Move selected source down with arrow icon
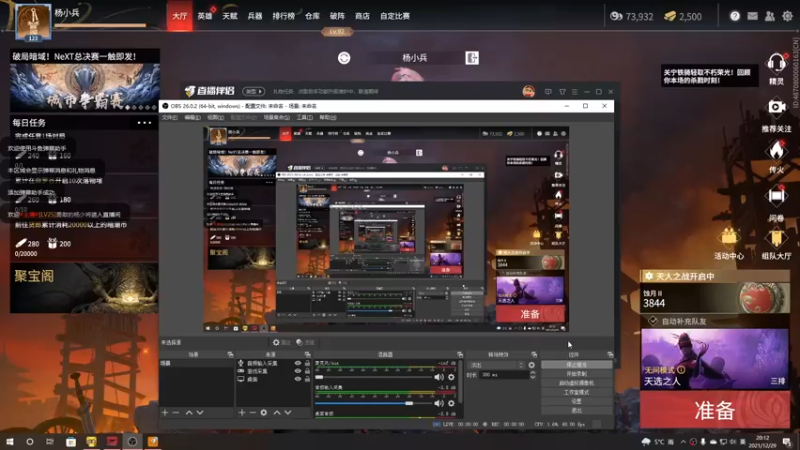The height and width of the screenshot is (450, 800). point(288,412)
